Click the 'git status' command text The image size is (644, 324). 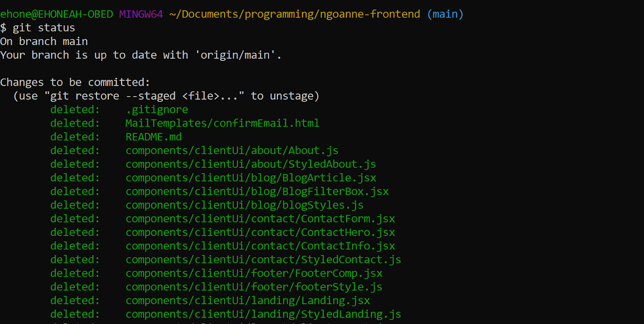(x=44, y=28)
